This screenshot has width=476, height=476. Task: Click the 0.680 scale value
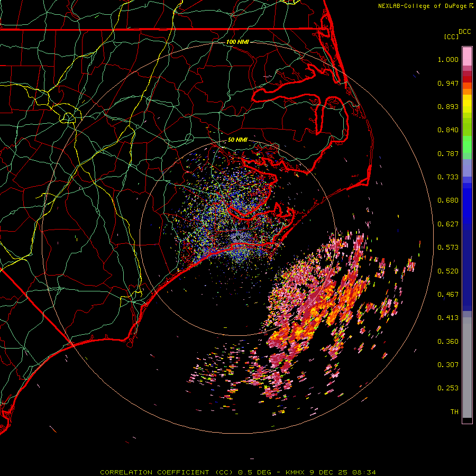point(448,200)
